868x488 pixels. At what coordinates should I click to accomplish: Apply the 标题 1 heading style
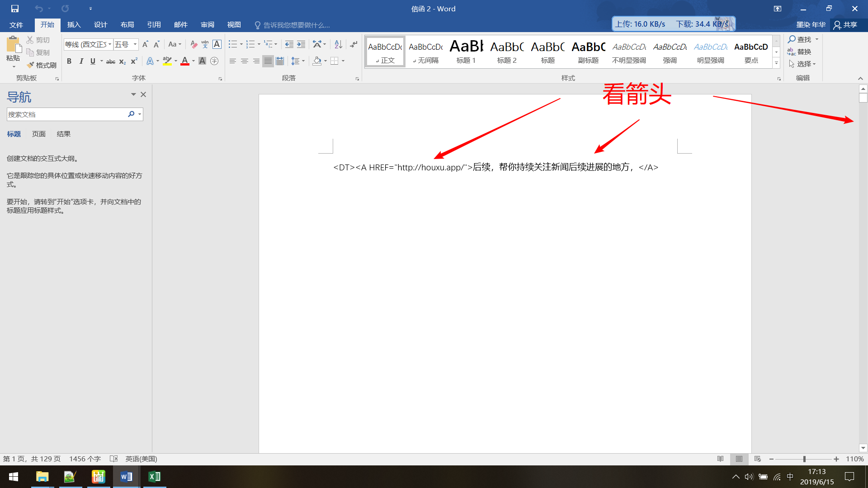pos(466,52)
